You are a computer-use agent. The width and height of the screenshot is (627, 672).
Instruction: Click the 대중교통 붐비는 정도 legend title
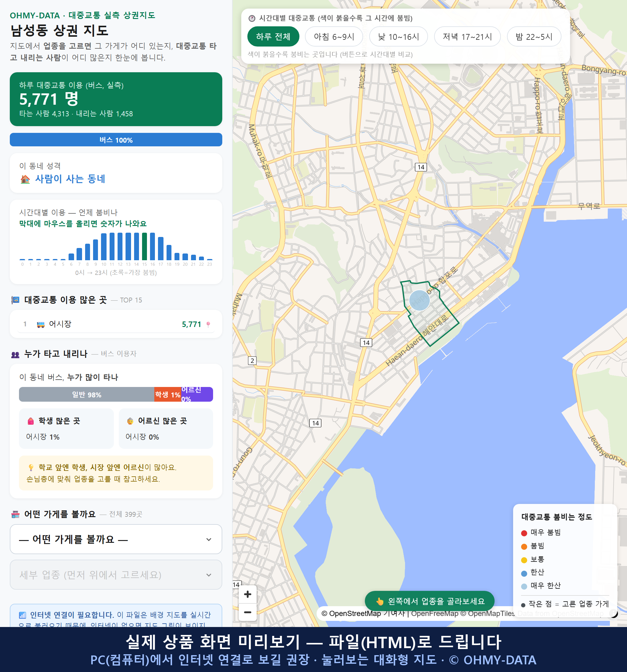click(557, 517)
